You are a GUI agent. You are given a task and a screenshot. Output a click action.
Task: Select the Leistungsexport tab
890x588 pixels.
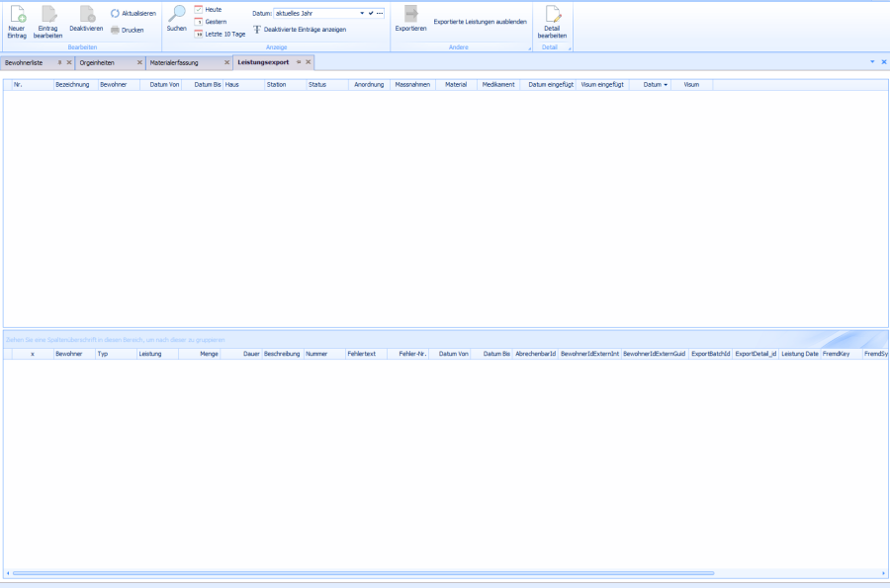[x=263, y=62]
